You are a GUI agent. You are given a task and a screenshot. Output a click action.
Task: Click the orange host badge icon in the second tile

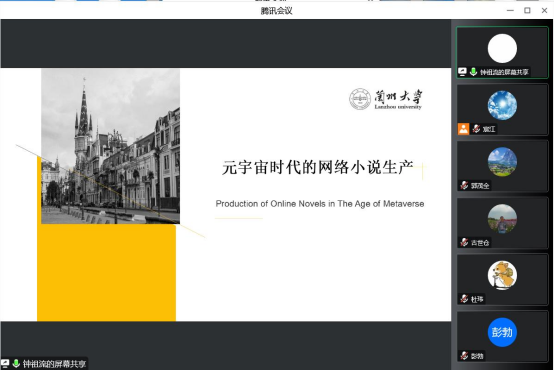point(463,129)
